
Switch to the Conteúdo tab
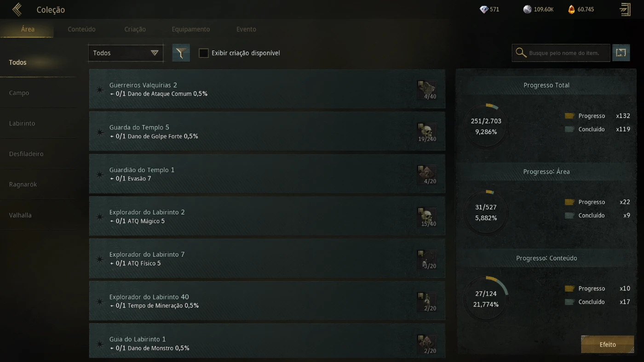coord(81,29)
